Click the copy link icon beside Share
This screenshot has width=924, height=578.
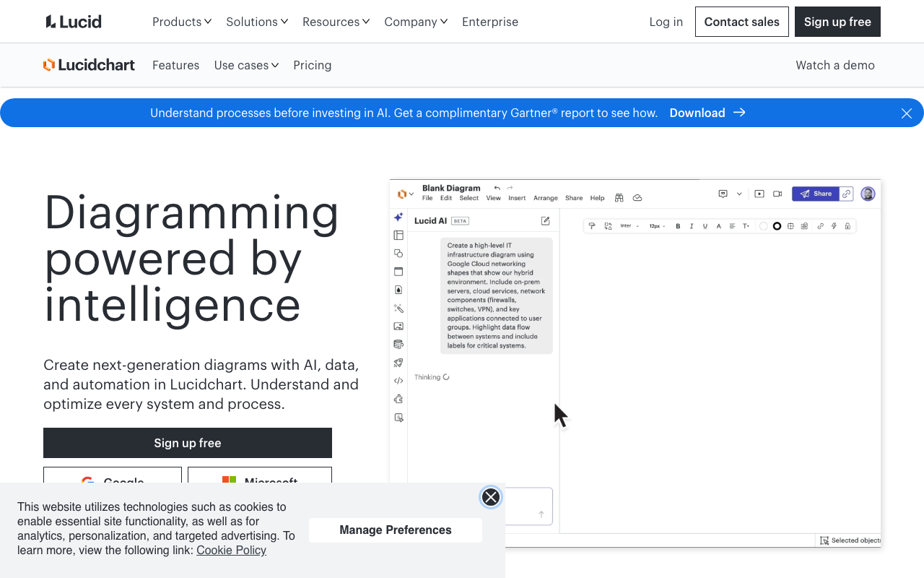point(847,194)
